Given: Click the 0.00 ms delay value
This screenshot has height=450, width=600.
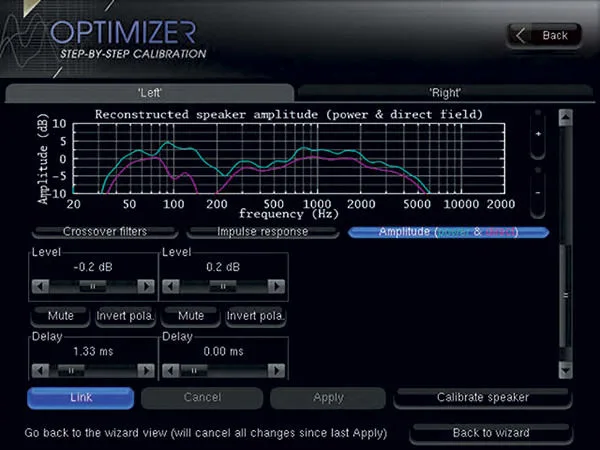Looking at the screenshot, I should [x=223, y=351].
